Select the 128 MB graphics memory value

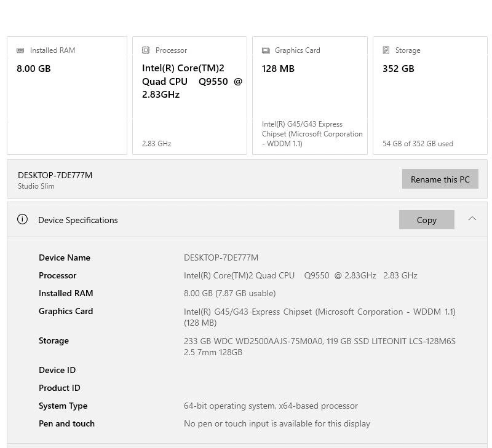[278, 69]
